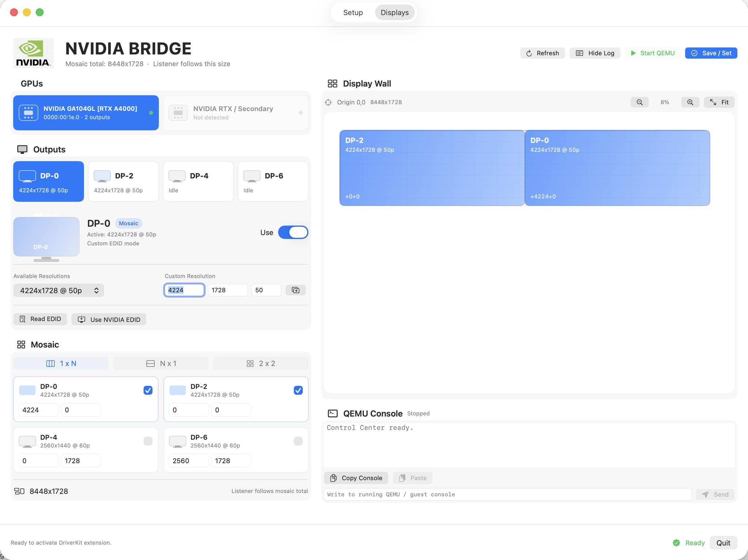This screenshot has height=560, width=748.
Task: Click the green Ready checkmark icon
Action: point(676,543)
